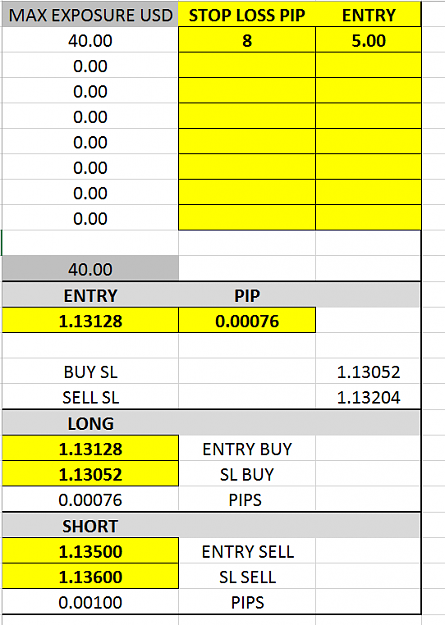Select the empty yellow stop loss cell below 8
The height and width of the screenshot is (625, 445).
(247, 65)
